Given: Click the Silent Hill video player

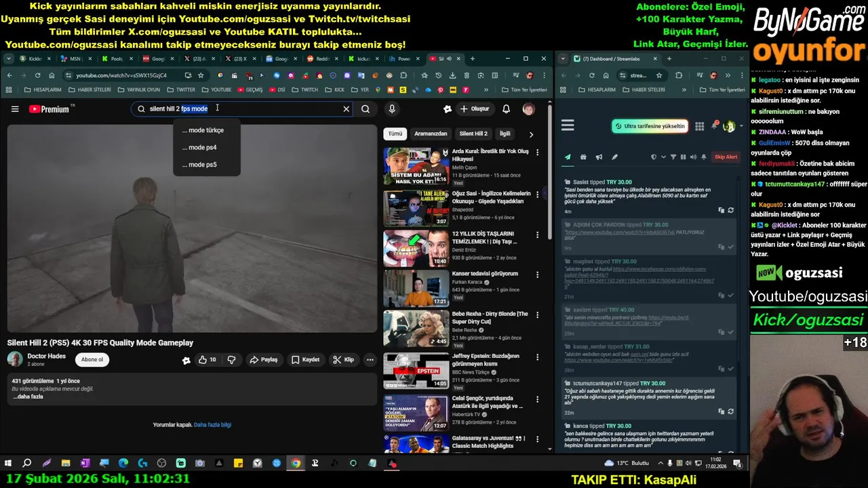Looking at the screenshot, I should pos(192,228).
